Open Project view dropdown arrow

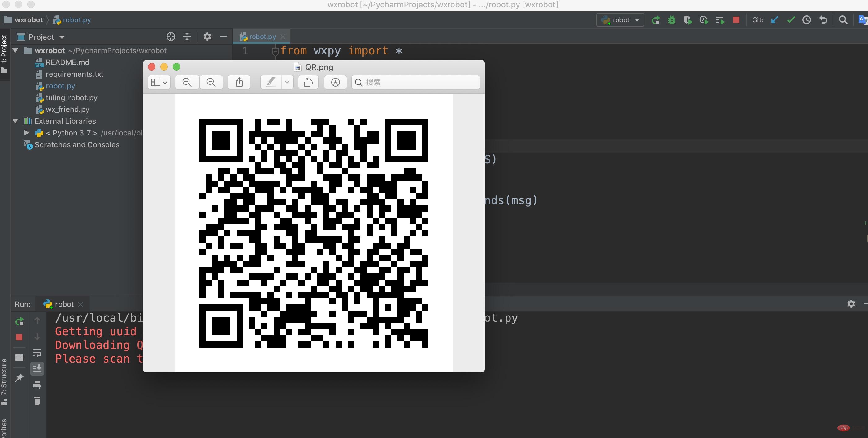pyautogui.click(x=62, y=37)
